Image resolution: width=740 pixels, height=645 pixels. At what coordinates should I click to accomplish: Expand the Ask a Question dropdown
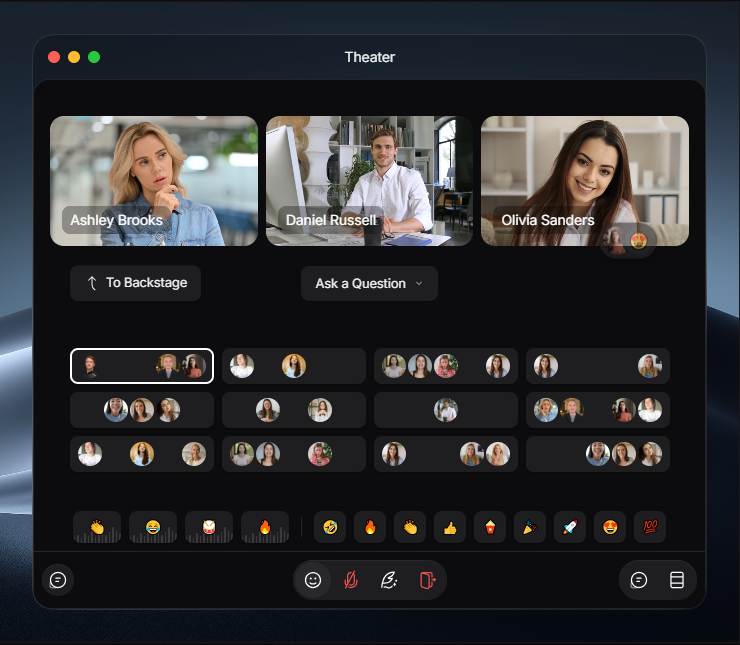(369, 283)
